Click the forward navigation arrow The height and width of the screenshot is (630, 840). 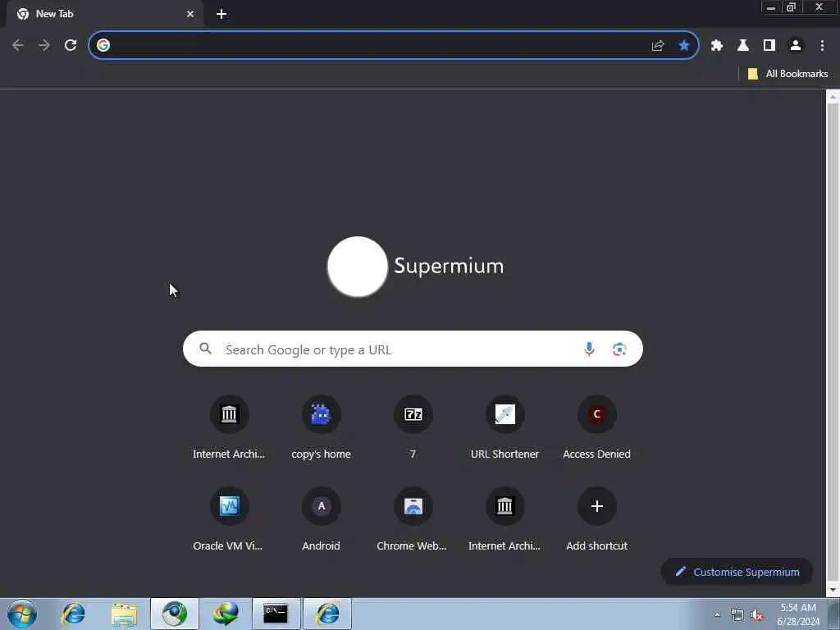44,46
